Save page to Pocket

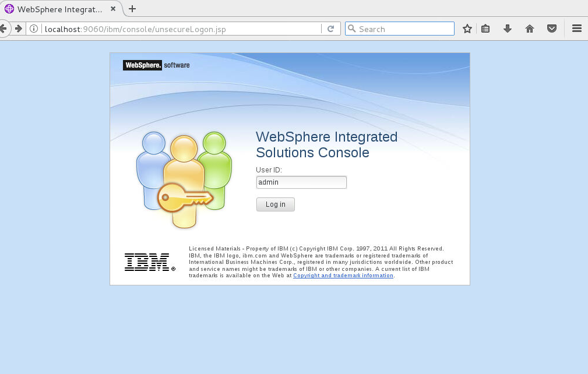click(551, 29)
